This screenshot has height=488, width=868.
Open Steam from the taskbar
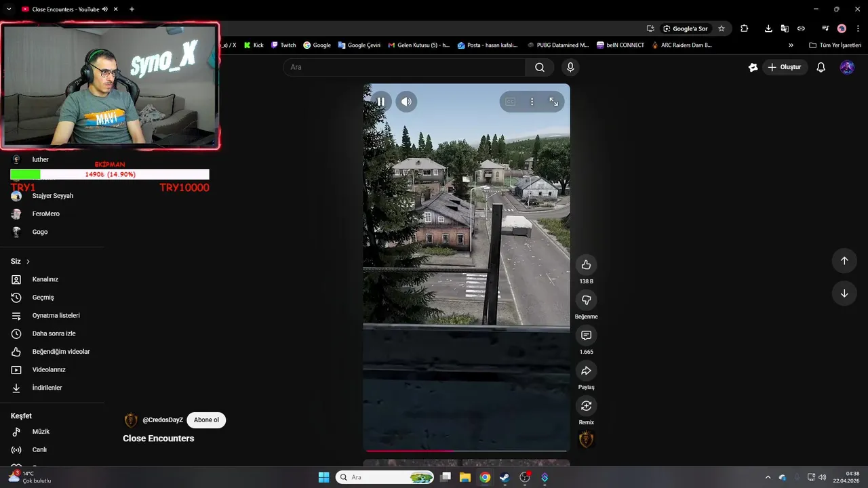tap(505, 477)
